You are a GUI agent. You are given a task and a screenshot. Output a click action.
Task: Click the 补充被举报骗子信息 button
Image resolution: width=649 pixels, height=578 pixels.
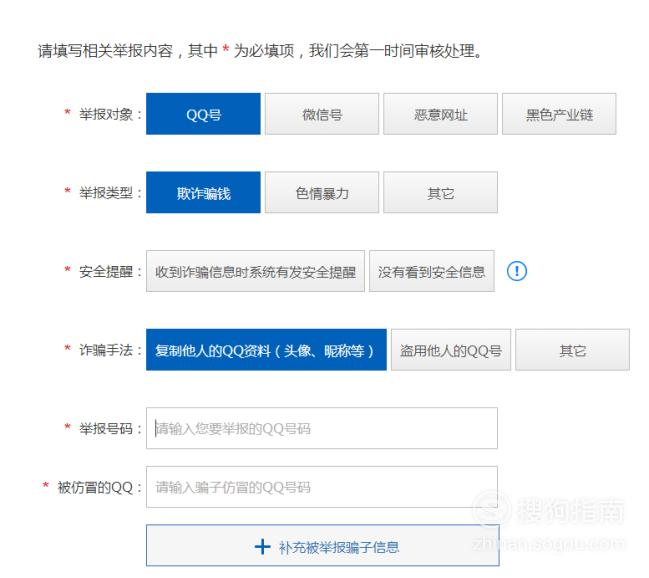click(x=322, y=546)
